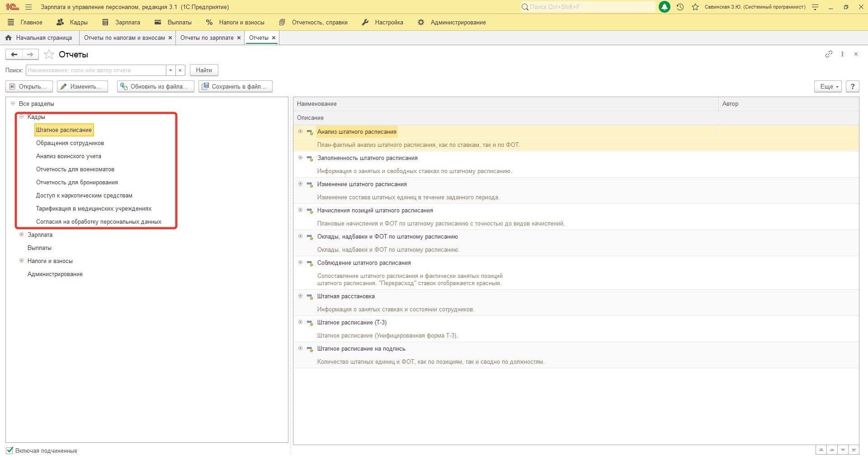Sort by the Наименование column header
868x460 pixels.
click(505, 103)
